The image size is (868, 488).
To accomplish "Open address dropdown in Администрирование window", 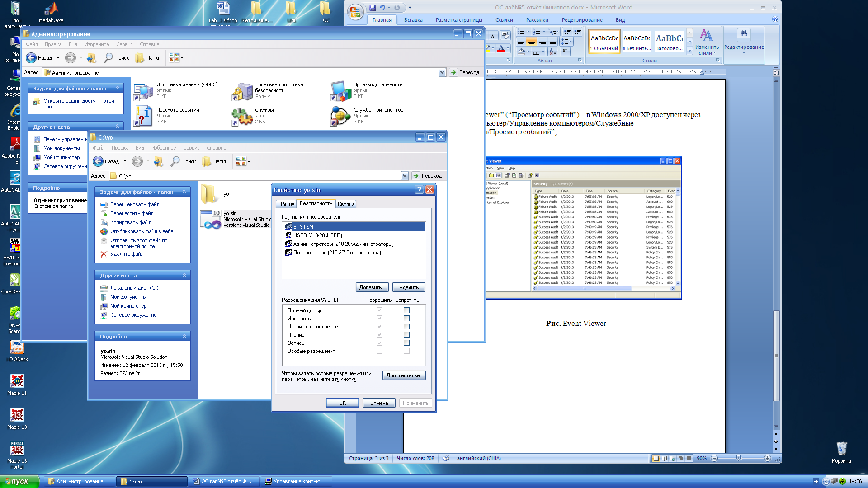I will point(442,72).
